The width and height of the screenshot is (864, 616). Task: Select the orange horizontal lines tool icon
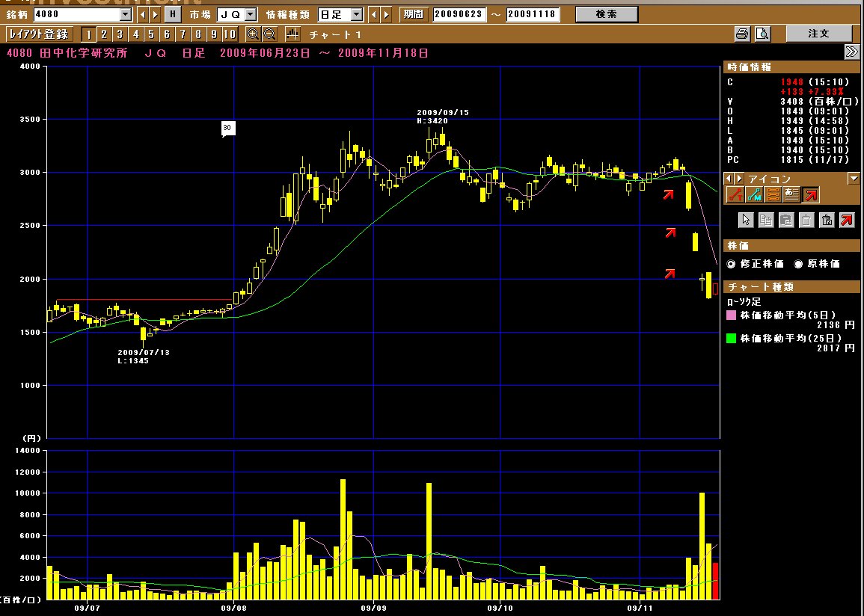point(773,195)
